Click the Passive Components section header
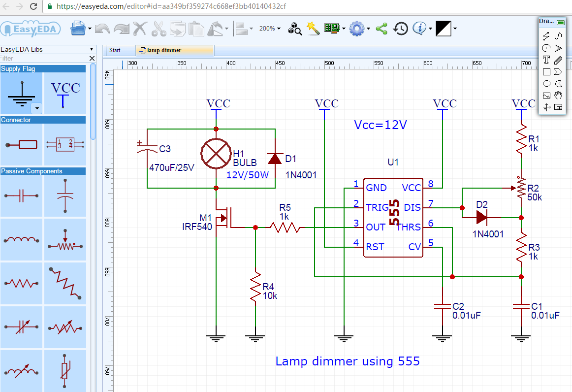572x392 pixels. point(43,171)
